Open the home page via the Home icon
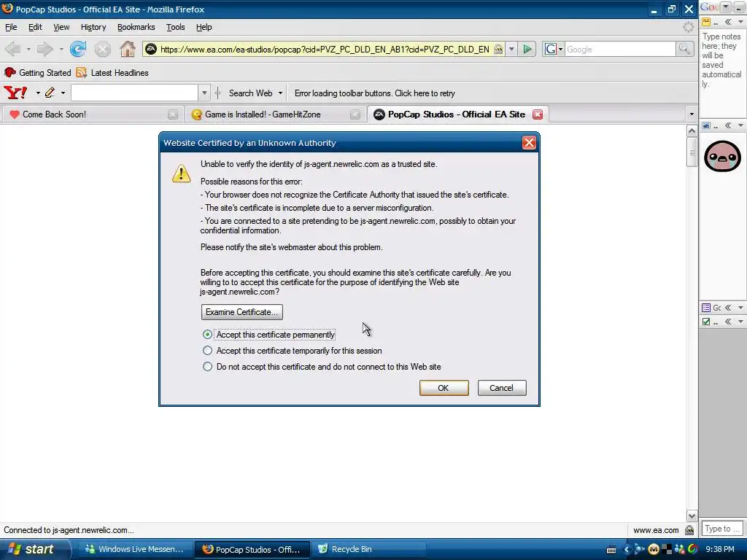This screenshot has height=560, width=747. click(x=127, y=49)
